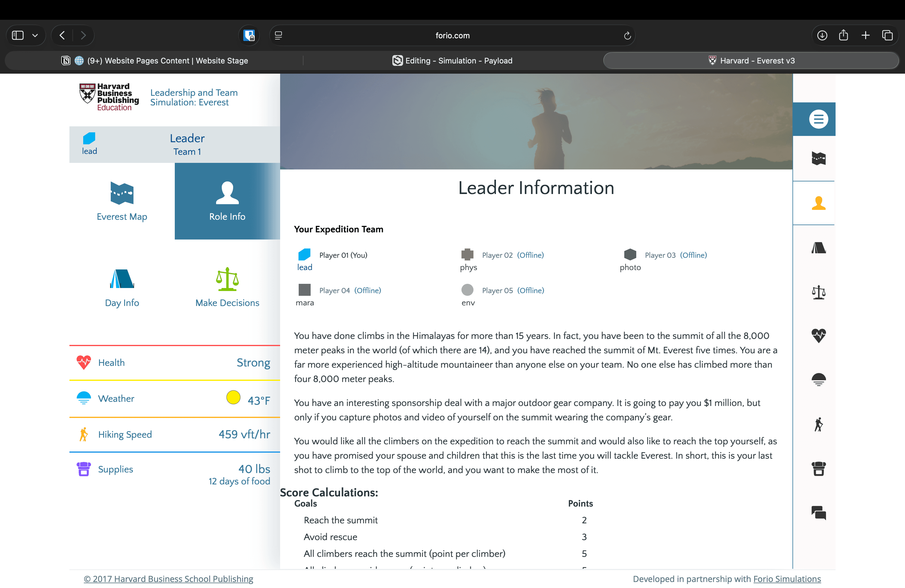Click the forio.com address bar

point(452,35)
